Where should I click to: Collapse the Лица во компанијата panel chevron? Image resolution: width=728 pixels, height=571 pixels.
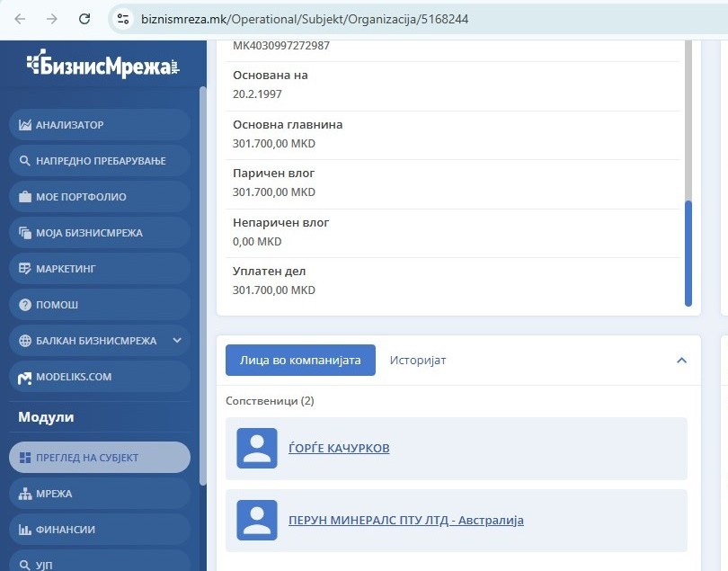[681, 361]
